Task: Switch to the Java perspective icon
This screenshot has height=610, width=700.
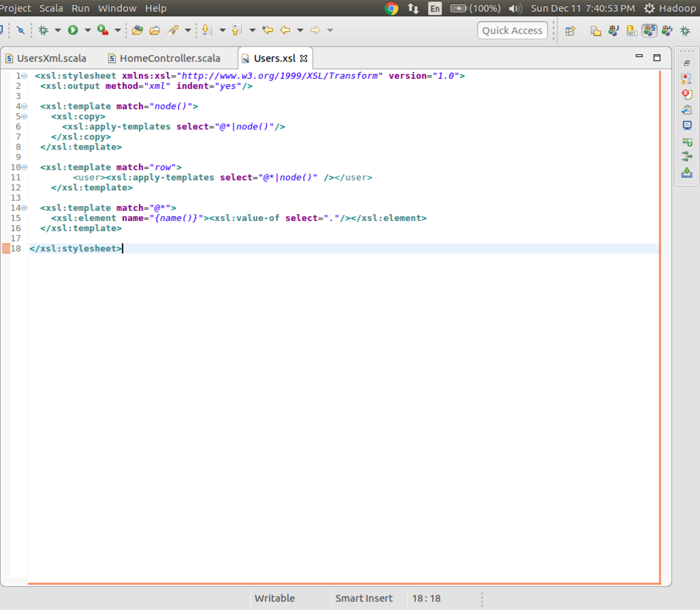Action: click(613, 30)
